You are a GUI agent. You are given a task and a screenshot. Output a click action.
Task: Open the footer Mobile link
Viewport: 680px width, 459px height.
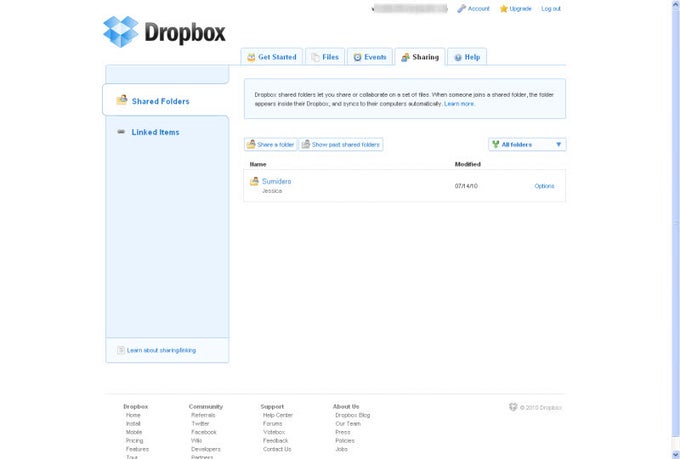(134, 432)
